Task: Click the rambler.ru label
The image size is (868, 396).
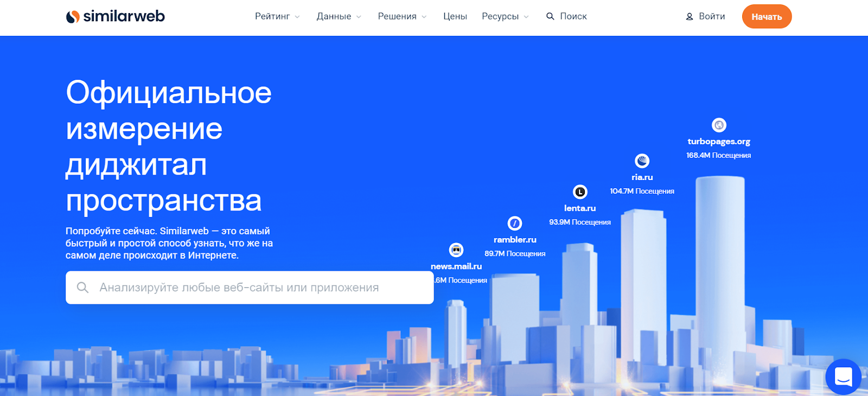Action: [515, 240]
